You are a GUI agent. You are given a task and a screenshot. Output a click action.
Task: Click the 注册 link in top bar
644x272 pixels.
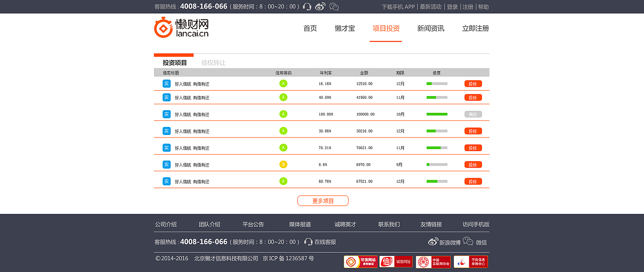coord(468,7)
